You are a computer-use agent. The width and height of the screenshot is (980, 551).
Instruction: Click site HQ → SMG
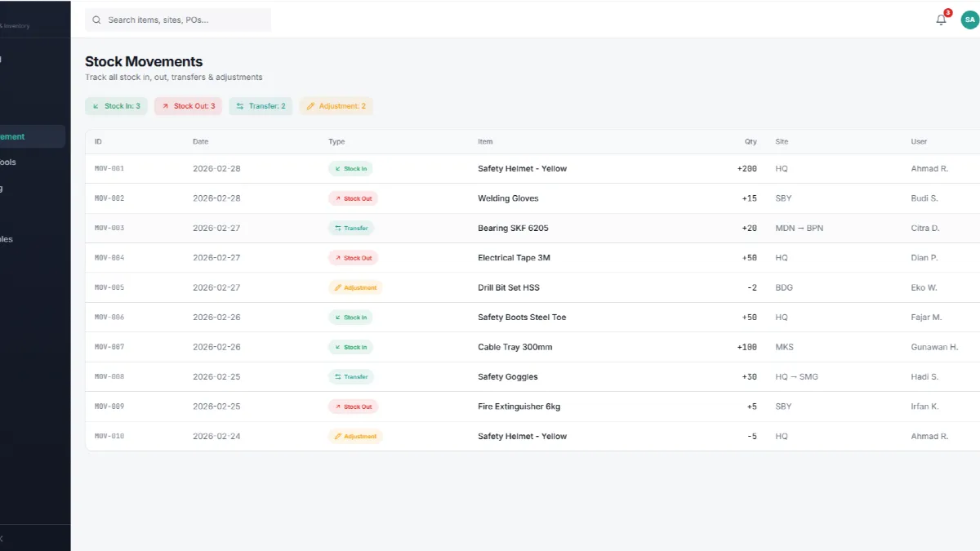[x=796, y=377]
